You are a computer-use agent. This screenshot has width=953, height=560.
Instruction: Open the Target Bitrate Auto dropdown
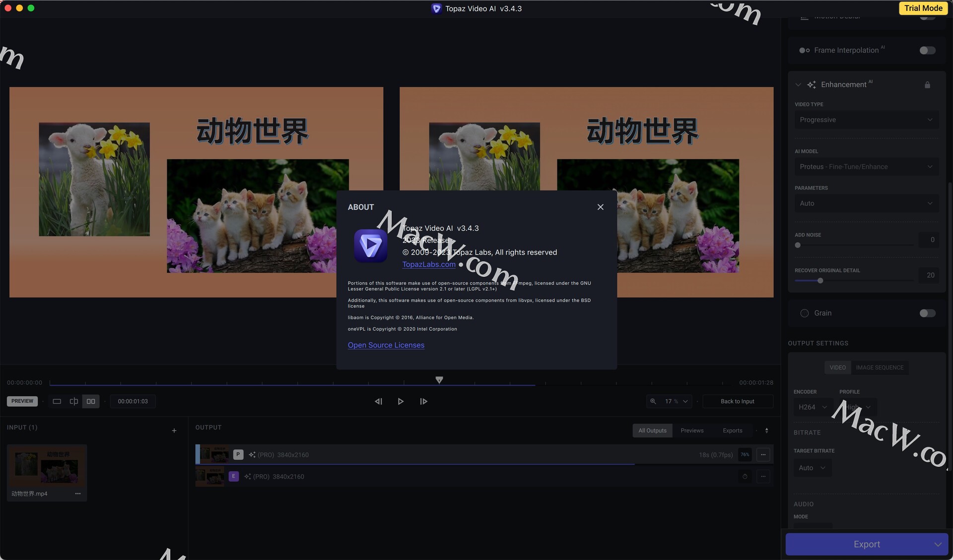(x=812, y=468)
